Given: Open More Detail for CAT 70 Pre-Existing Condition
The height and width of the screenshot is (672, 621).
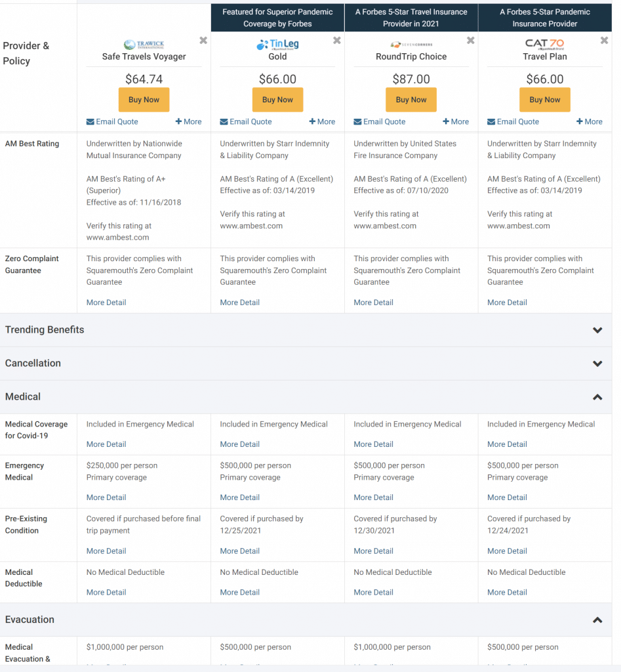Looking at the screenshot, I should (x=507, y=551).
